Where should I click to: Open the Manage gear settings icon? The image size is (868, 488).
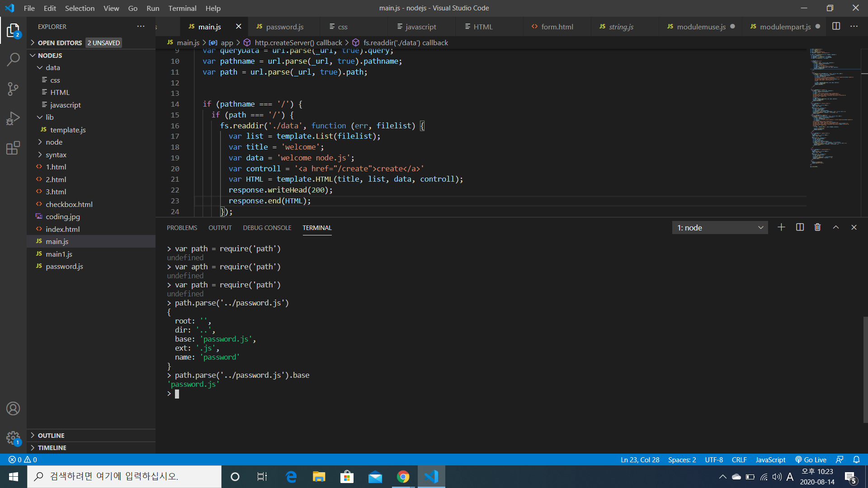pos(13,437)
